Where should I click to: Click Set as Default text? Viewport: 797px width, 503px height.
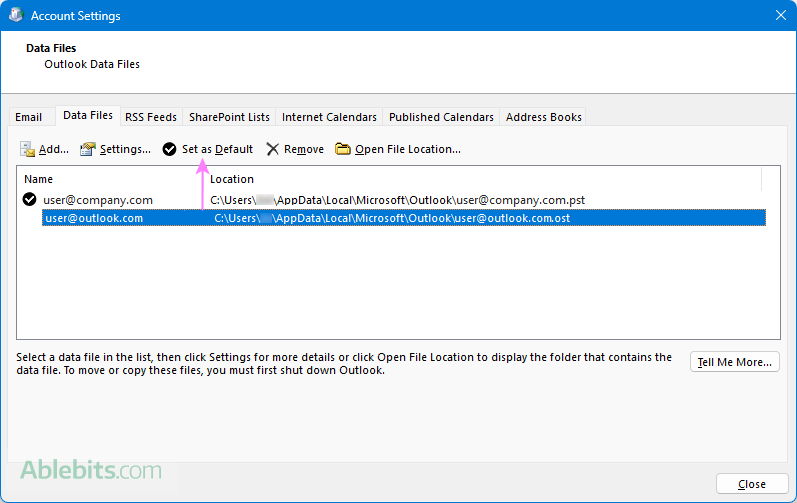(218, 149)
